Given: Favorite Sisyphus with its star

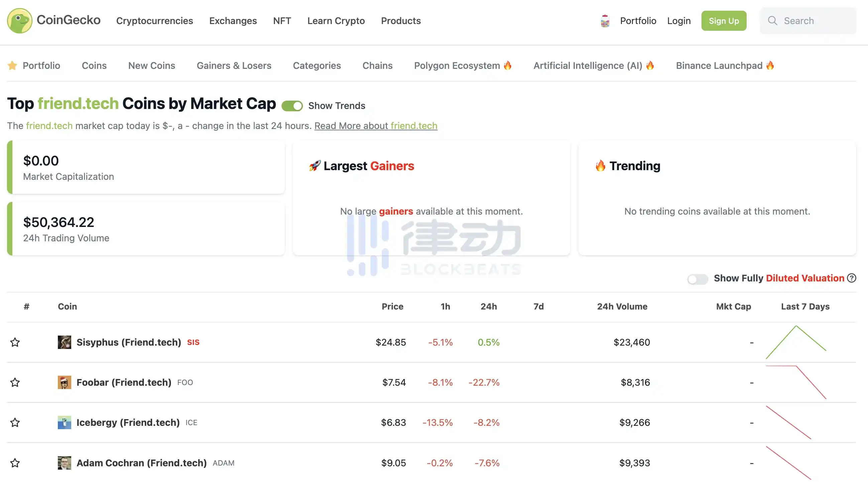Looking at the screenshot, I should [15, 342].
